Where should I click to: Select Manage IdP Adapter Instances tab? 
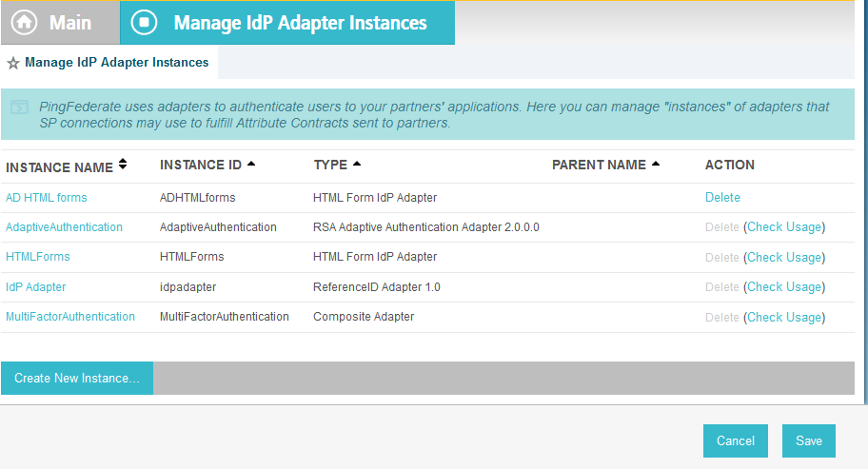(287, 23)
